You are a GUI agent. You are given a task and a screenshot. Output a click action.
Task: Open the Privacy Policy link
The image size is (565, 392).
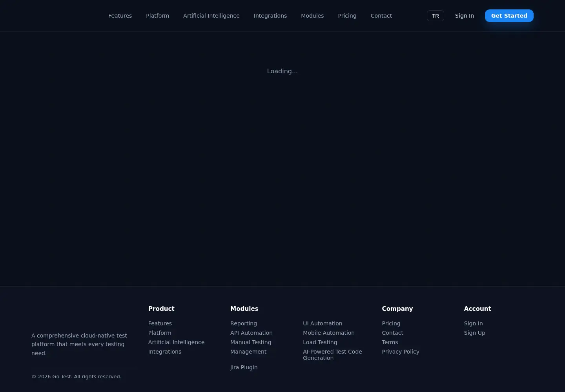[401, 352]
